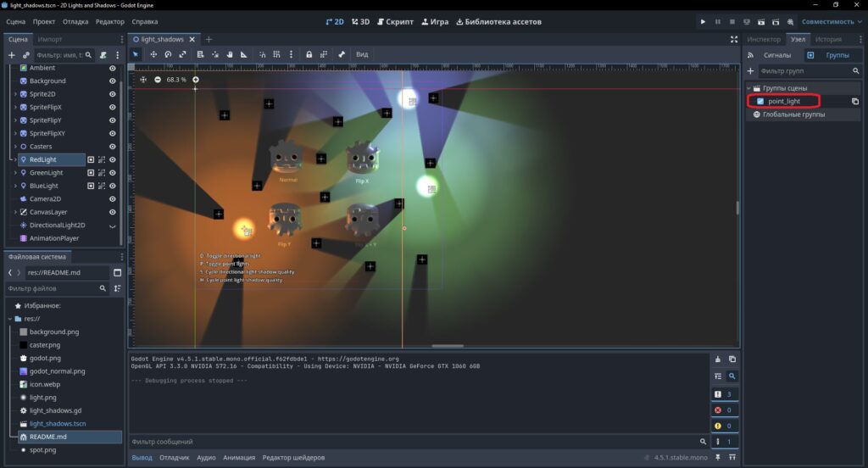This screenshot has height=468, width=868.
Task: Switch to the Импорт dock tab
Action: [x=50, y=39]
